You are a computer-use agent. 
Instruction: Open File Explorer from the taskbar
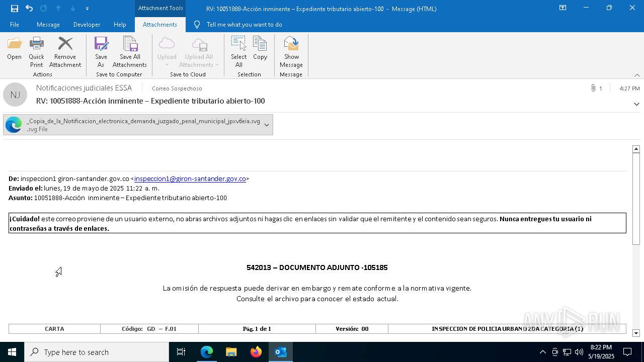click(231, 352)
